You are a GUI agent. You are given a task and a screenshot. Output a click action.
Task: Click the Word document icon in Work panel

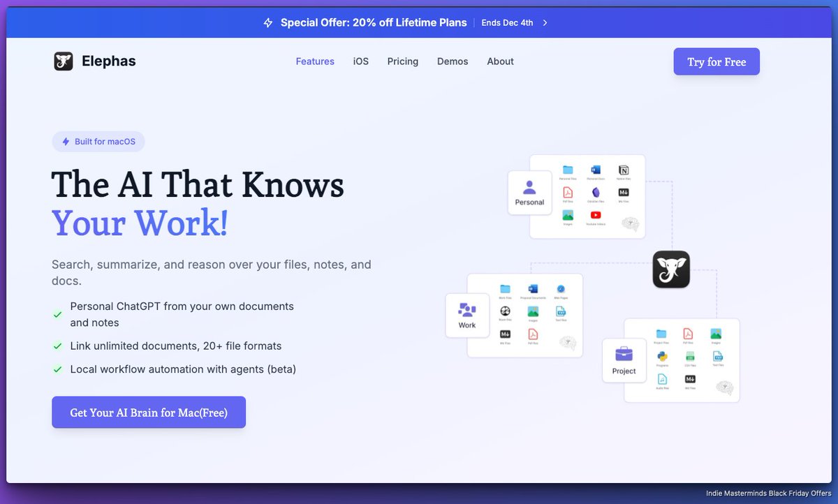coord(533,289)
